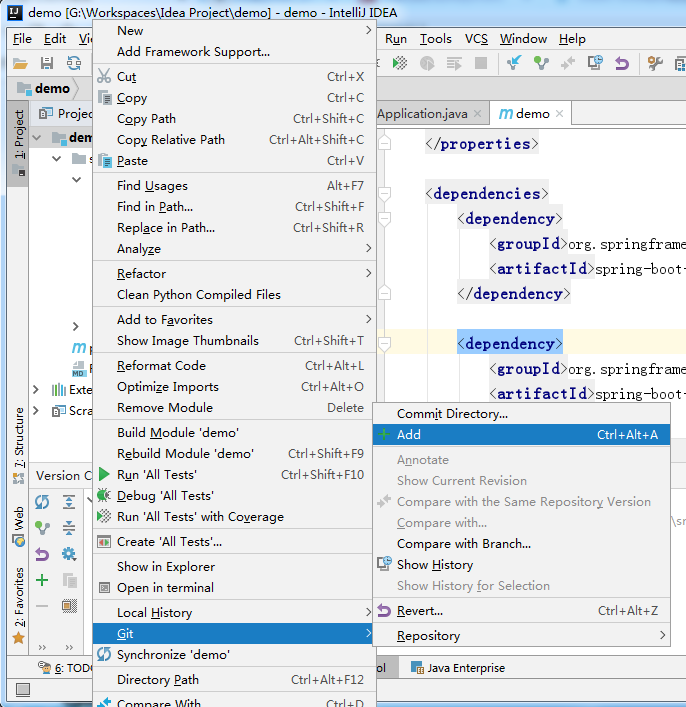The image size is (686, 707).
Task: Select Show History in Git submenu
Action: [x=521, y=565]
